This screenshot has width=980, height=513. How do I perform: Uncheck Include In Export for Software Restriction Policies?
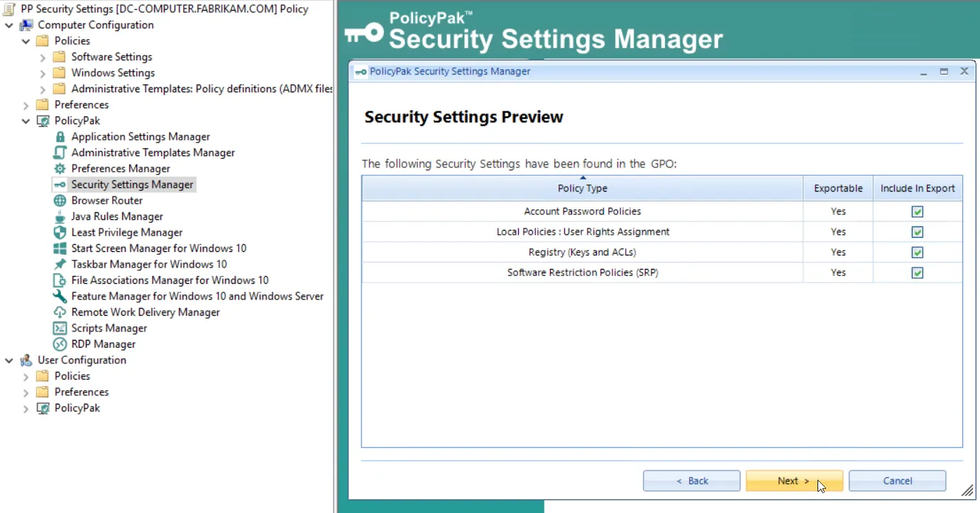[918, 272]
